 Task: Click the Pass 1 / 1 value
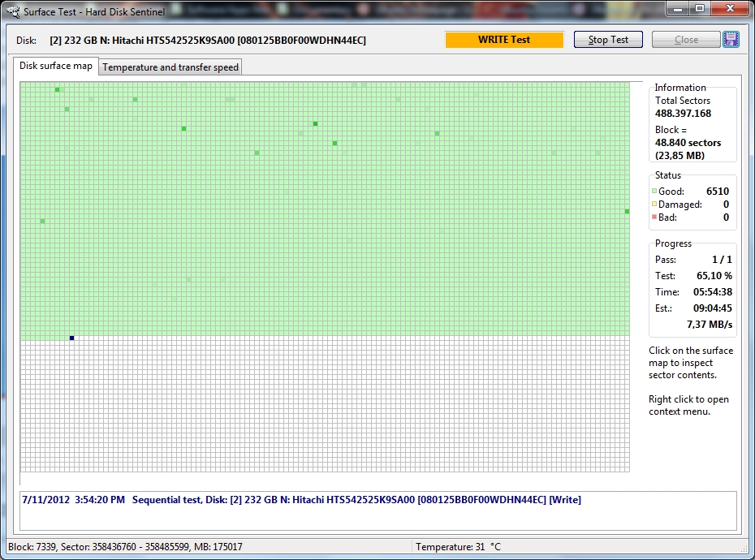(722, 260)
